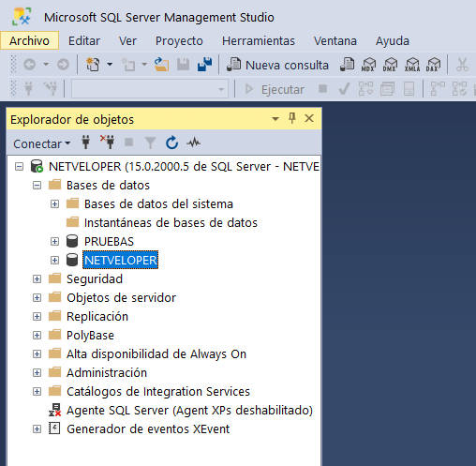Expand the Seguridad folder

37,279
